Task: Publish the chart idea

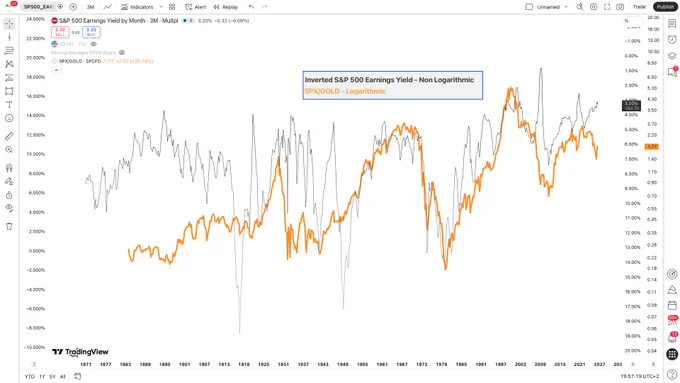Action: click(x=665, y=7)
